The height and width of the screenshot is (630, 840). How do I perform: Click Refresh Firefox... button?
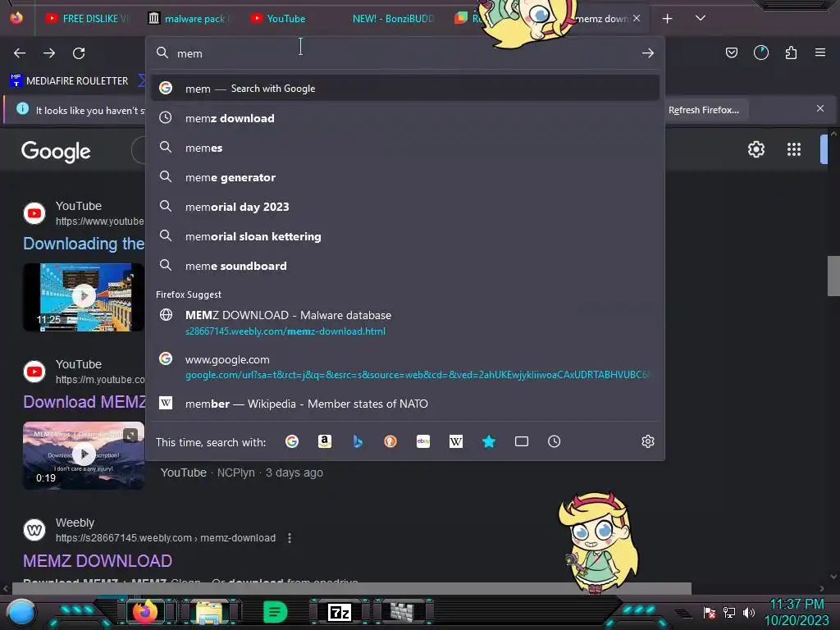click(703, 110)
